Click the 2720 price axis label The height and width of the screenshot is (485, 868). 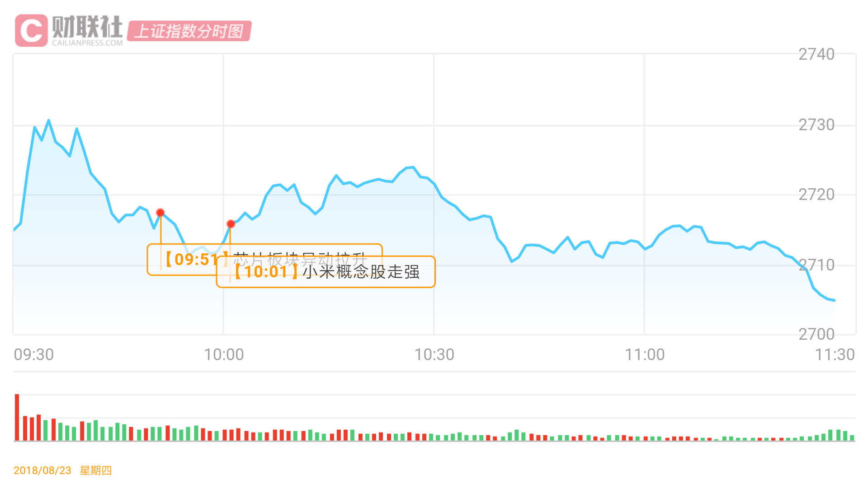[816, 195]
